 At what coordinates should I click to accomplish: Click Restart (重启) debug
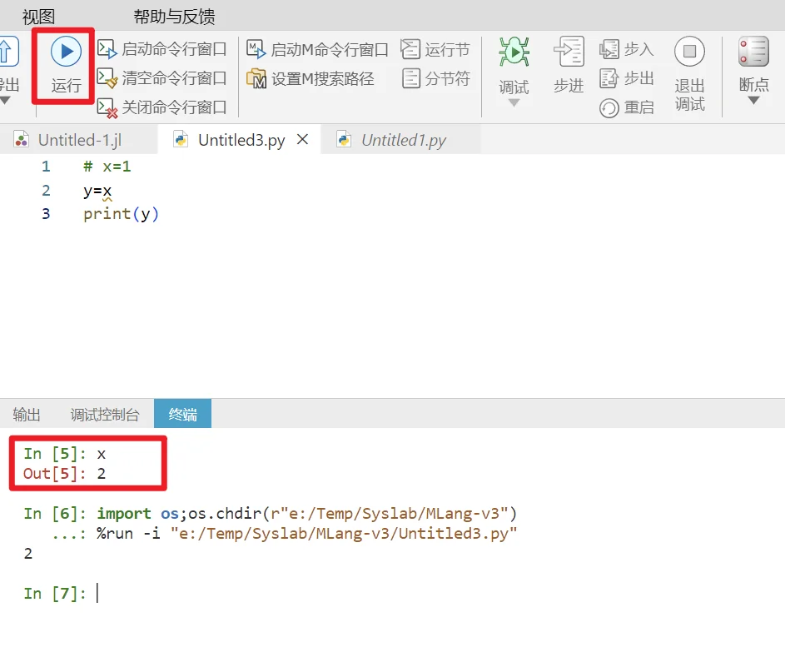coord(626,107)
